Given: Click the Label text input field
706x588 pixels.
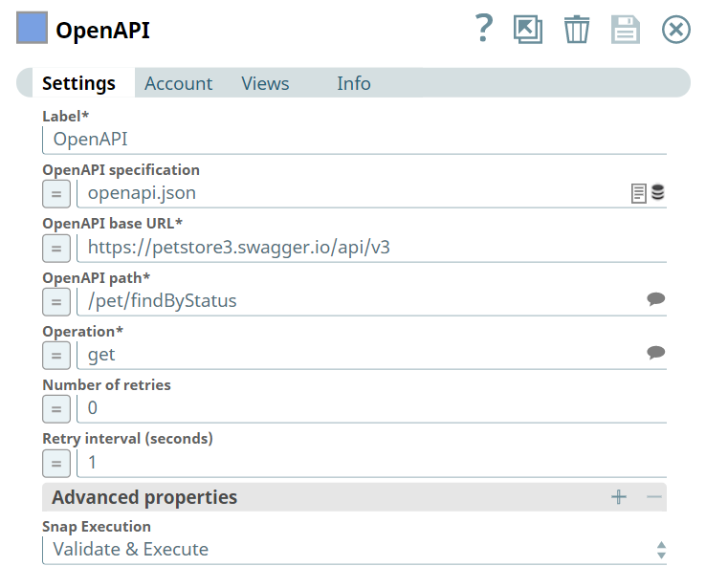Looking at the screenshot, I should click(x=354, y=140).
